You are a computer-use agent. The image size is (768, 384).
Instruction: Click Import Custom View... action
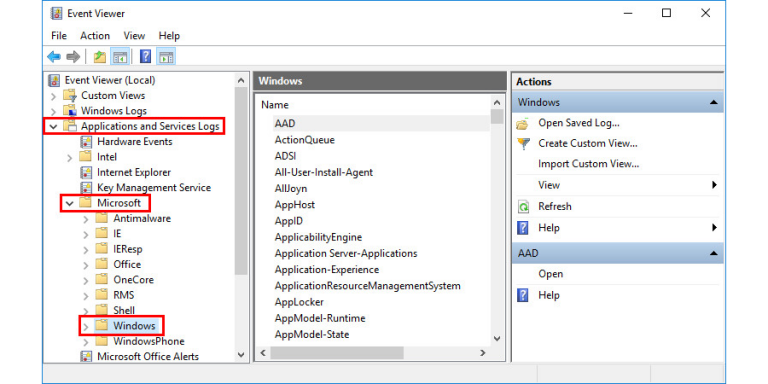click(589, 164)
